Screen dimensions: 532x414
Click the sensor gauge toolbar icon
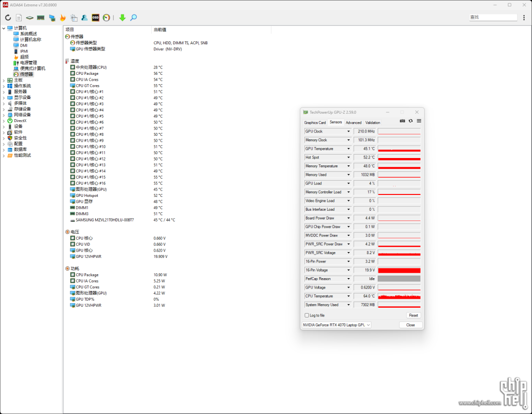106,18
